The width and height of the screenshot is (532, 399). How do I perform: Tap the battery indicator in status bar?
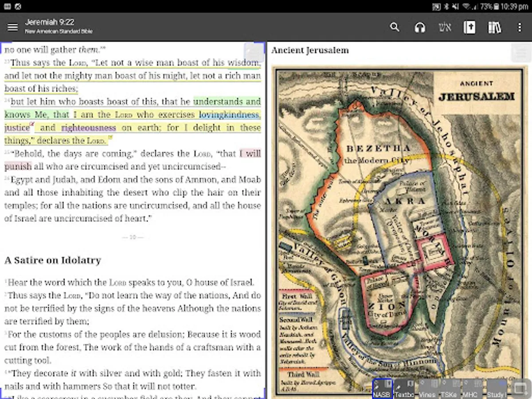497,6
